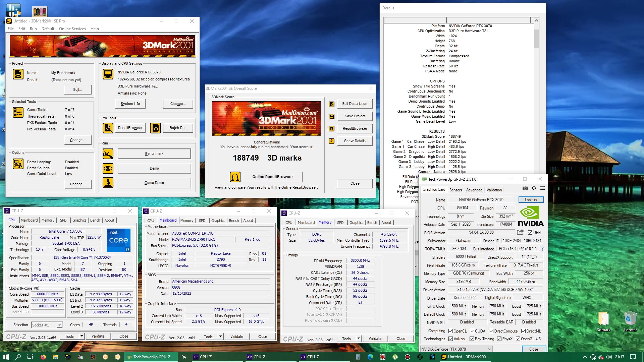Toggle the Vulkan checkbox

(450, 339)
